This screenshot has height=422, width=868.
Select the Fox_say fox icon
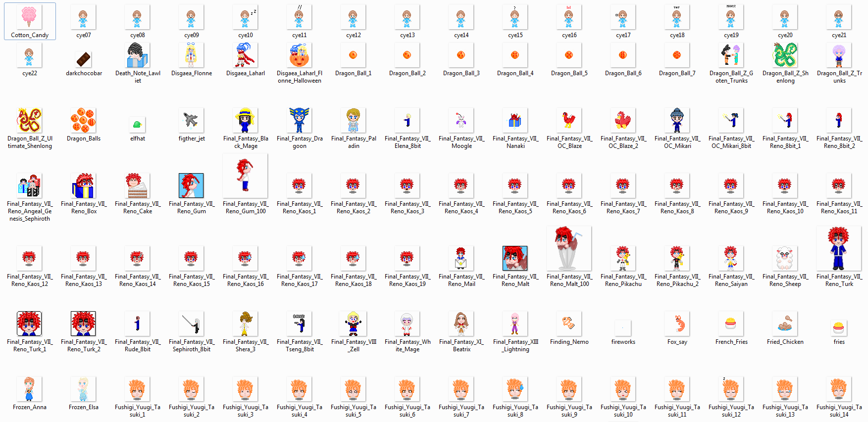tap(677, 324)
